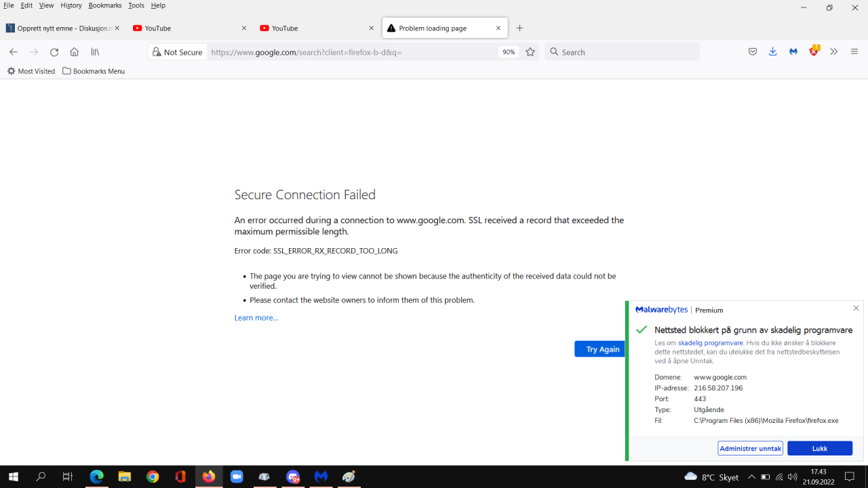The width and height of the screenshot is (868, 488).
Task: Open Task View on the taskbar
Action: (x=68, y=476)
